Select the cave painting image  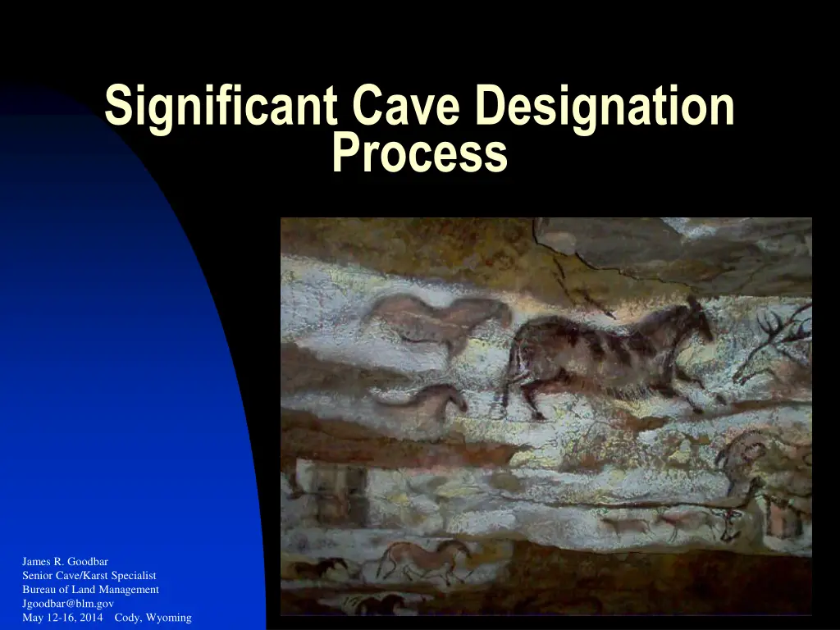(x=546, y=416)
